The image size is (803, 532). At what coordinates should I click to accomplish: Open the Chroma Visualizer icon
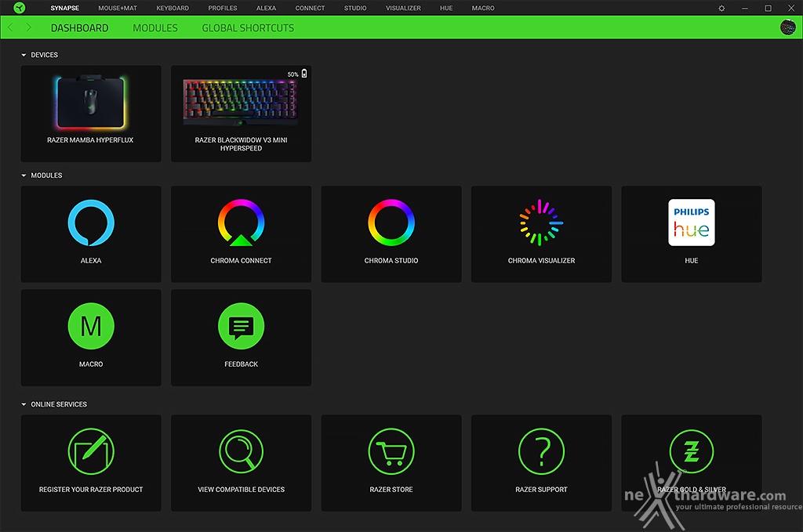[541, 223]
